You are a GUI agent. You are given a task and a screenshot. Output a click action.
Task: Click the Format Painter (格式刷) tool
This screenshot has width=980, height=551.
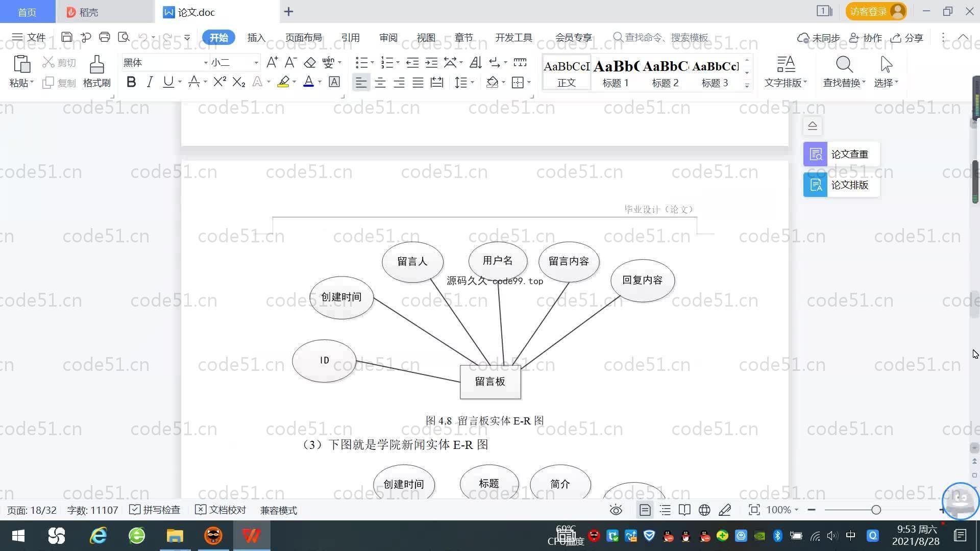[97, 71]
